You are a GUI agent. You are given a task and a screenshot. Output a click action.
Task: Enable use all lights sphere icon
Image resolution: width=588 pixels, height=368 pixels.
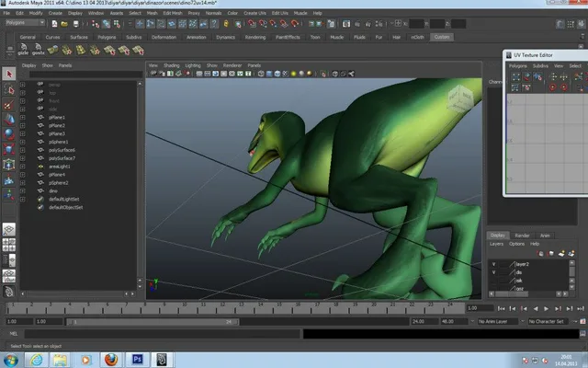pos(293,74)
